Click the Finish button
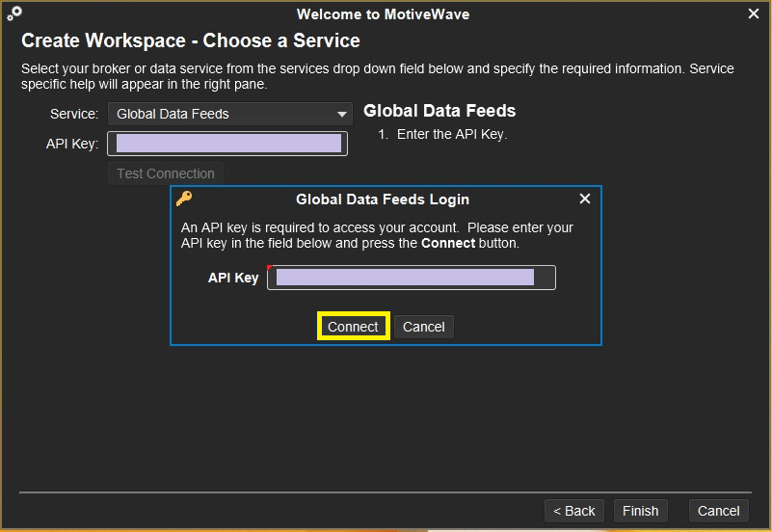 click(641, 511)
